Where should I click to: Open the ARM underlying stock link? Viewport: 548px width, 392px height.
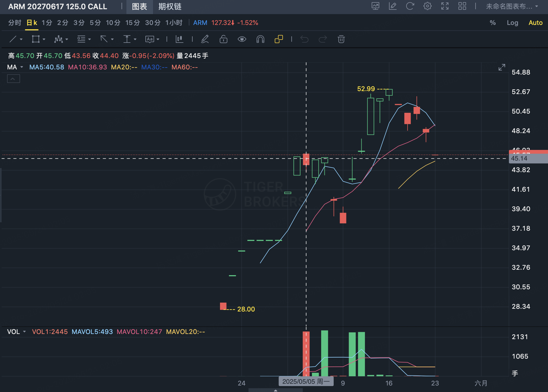[x=200, y=23]
